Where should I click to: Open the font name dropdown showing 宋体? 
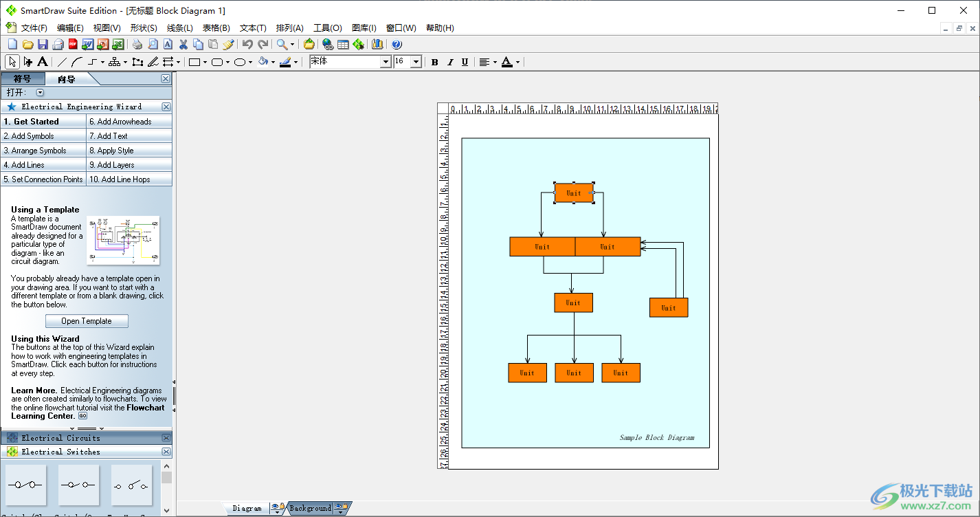(x=386, y=62)
